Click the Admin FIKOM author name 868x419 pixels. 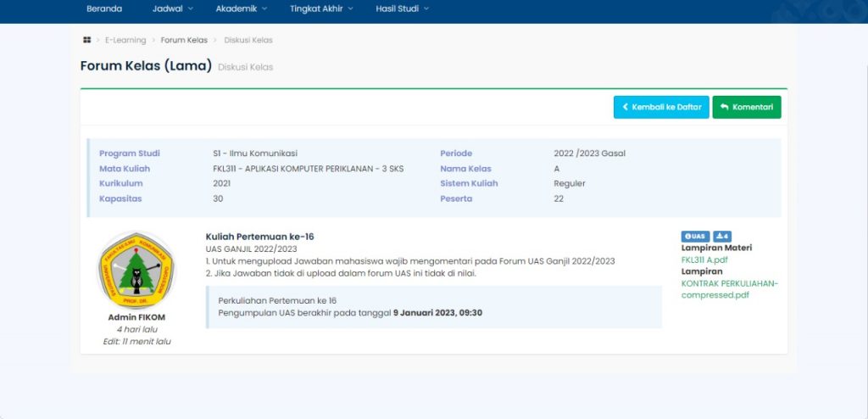136,317
